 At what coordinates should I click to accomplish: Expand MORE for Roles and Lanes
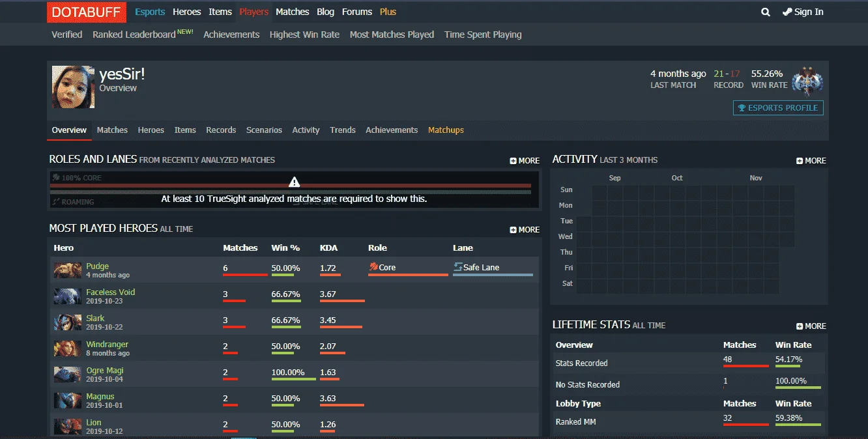pos(525,160)
